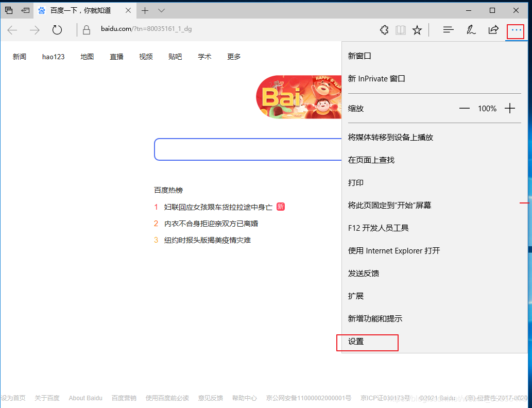Navigate back using the back arrow
This screenshot has height=408, width=532.
tap(12, 30)
